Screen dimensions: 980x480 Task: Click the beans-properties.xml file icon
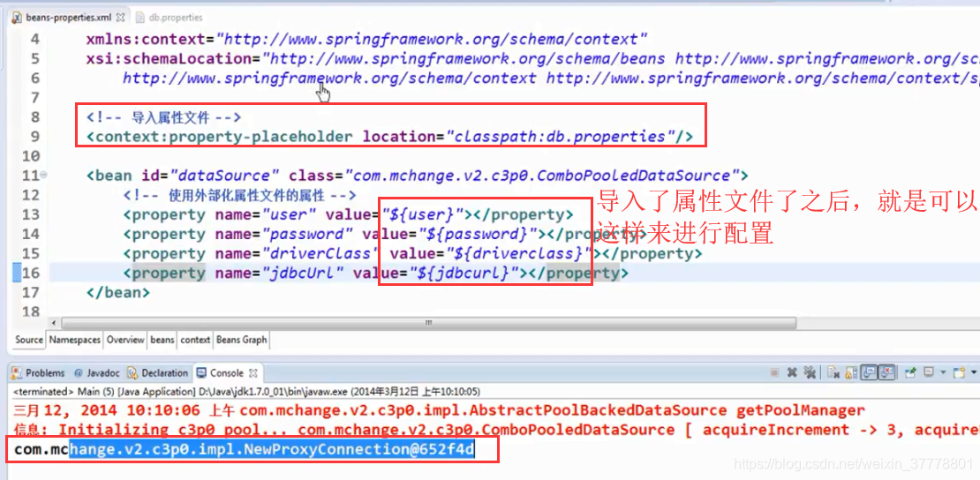point(17,17)
